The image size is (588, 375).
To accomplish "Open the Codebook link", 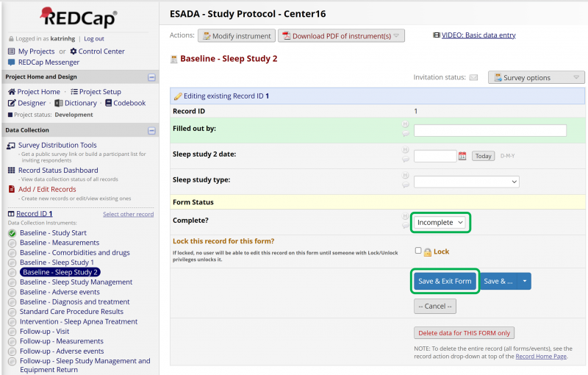I will point(129,103).
